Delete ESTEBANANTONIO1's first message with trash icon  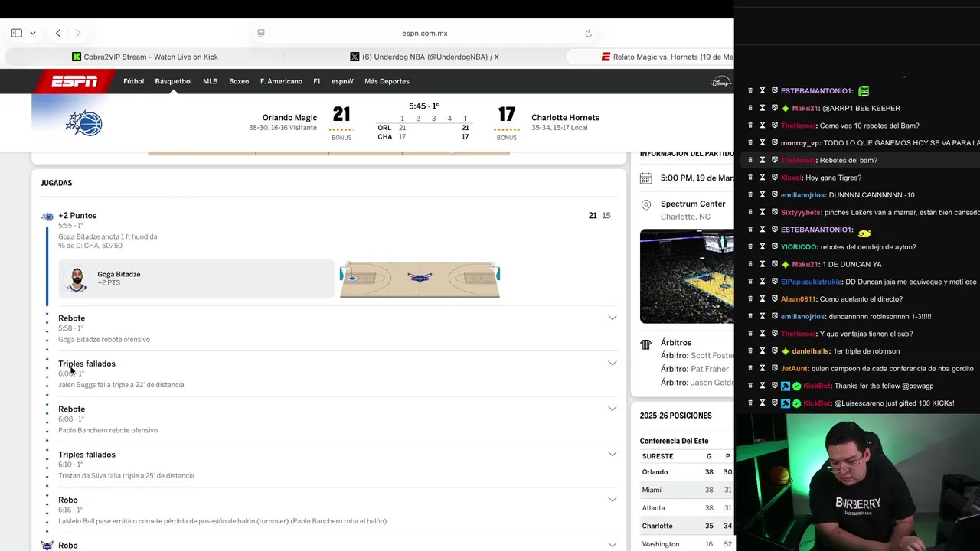coord(750,90)
